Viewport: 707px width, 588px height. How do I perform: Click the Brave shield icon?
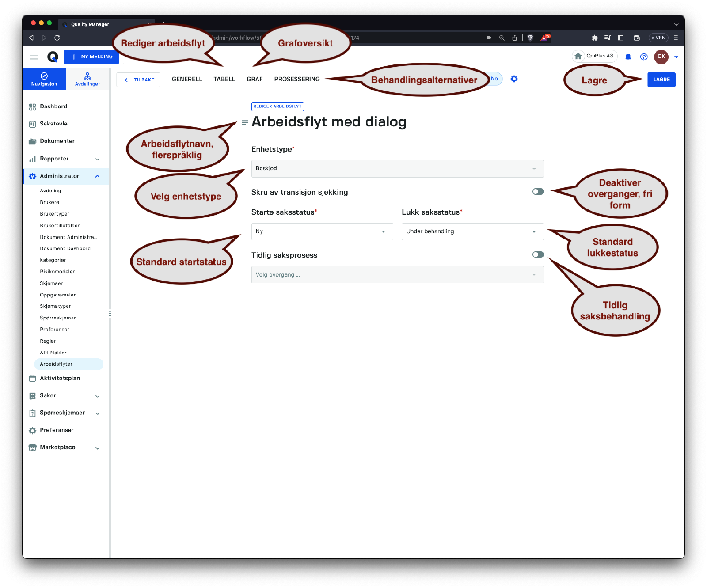[530, 38]
